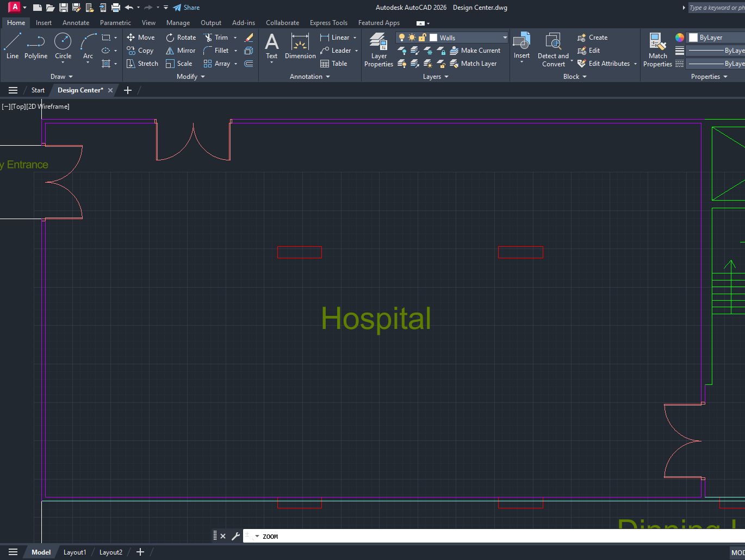Click the ByLayer white color swatch
Image resolution: width=745 pixels, height=560 pixels.
pos(693,38)
